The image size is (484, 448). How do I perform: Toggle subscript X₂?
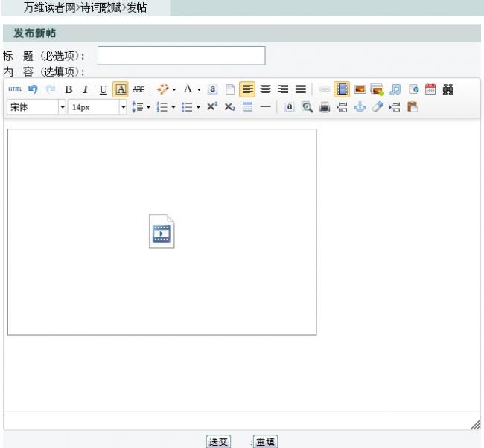point(229,107)
